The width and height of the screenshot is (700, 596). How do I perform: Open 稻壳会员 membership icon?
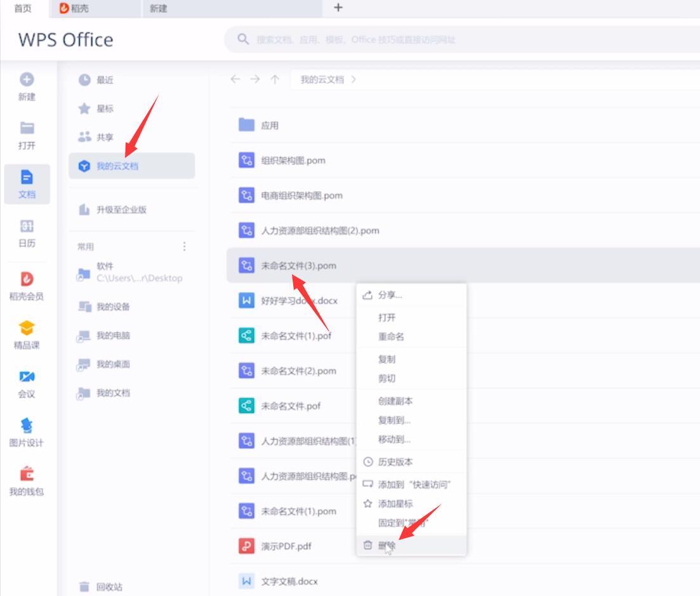(27, 280)
